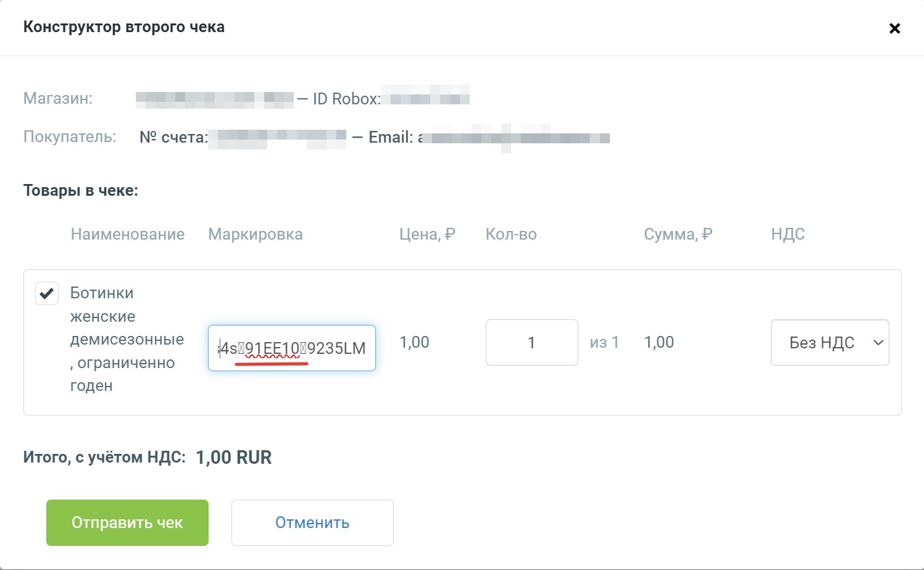Click into the Маркировка code input field
This screenshot has width=924, height=570.
291,348
